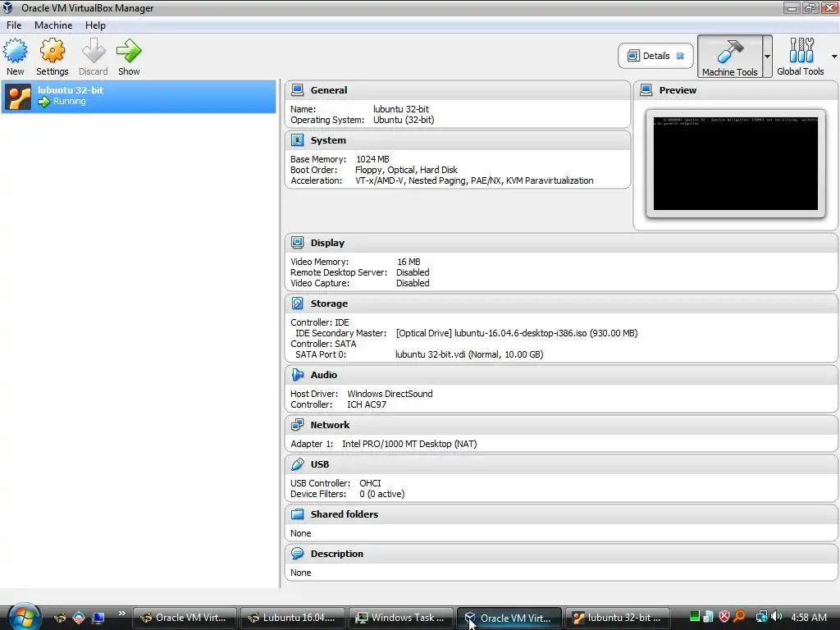Click the Discard toolbar icon
This screenshot has width=840, height=630.
[x=94, y=52]
